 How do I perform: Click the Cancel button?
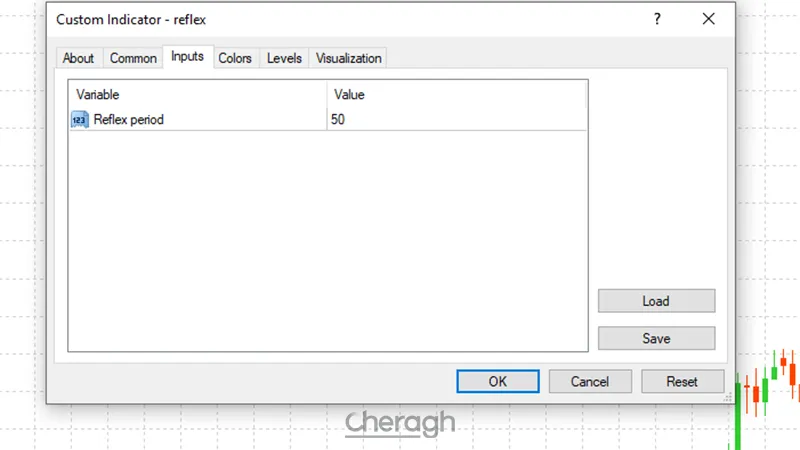pyautogui.click(x=589, y=381)
